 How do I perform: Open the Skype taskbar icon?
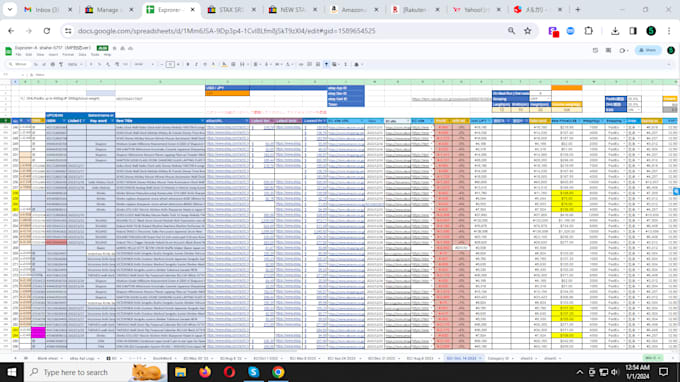[x=254, y=372]
